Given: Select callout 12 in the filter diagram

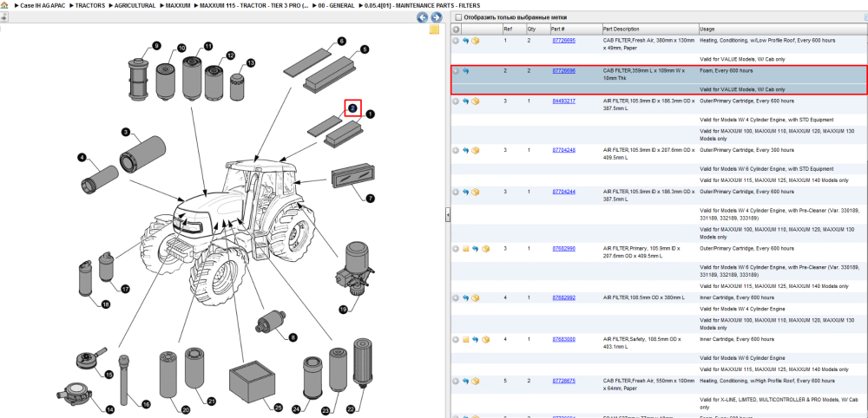Looking at the screenshot, I should pyautogui.click(x=230, y=56).
